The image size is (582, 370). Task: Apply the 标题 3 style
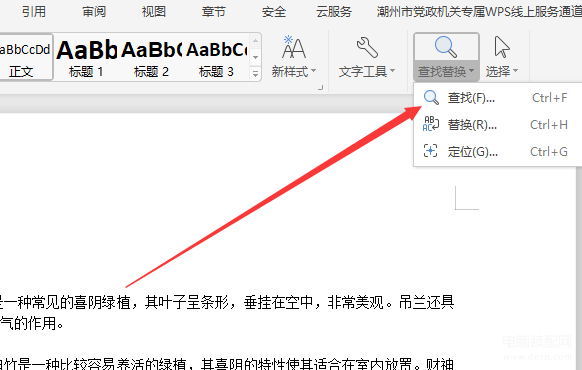216,57
